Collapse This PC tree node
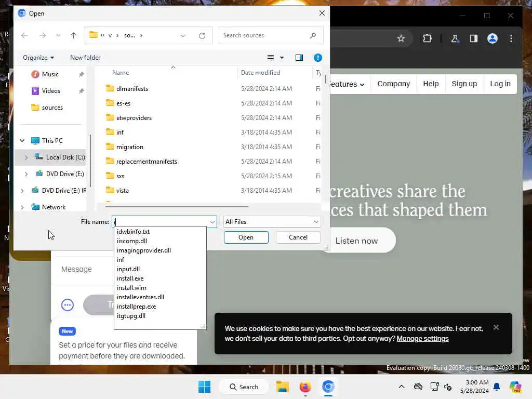 pos(22,140)
